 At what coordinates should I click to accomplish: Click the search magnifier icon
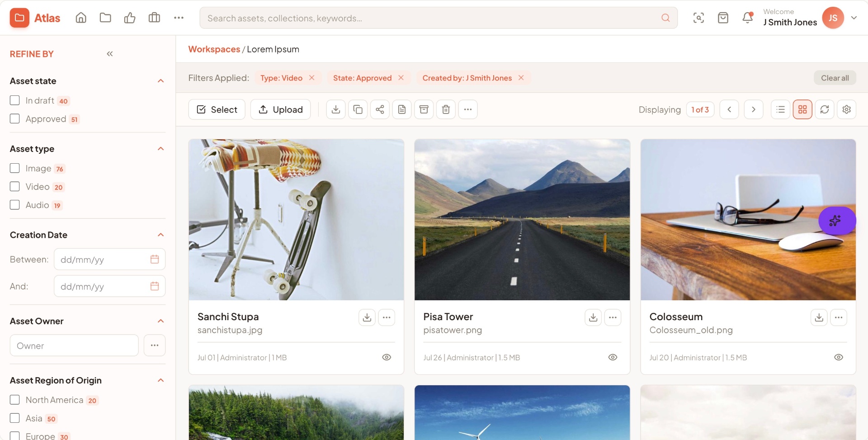tap(665, 18)
